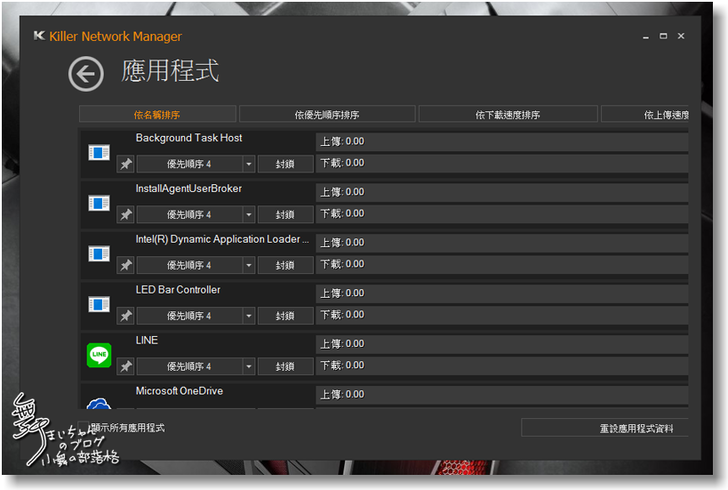Viewport: 728px width, 490px height.
Task: Toggle 顯示所有應用程式 checkbox
Action: coord(84,427)
